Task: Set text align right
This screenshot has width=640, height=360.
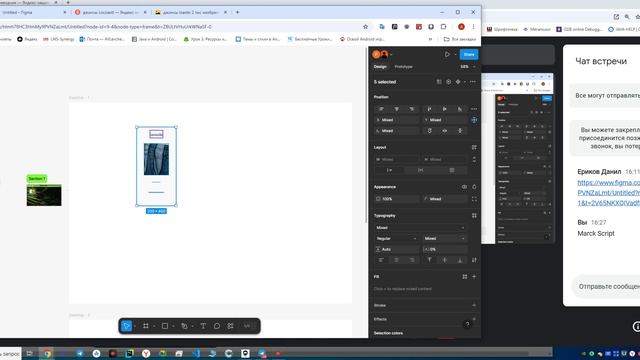Action: (x=412, y=260)
